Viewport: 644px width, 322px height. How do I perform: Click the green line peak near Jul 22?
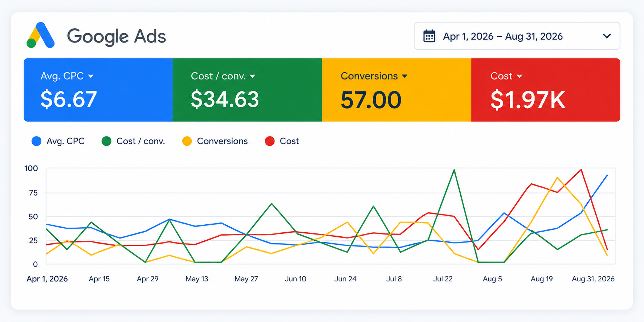[454, 170]
